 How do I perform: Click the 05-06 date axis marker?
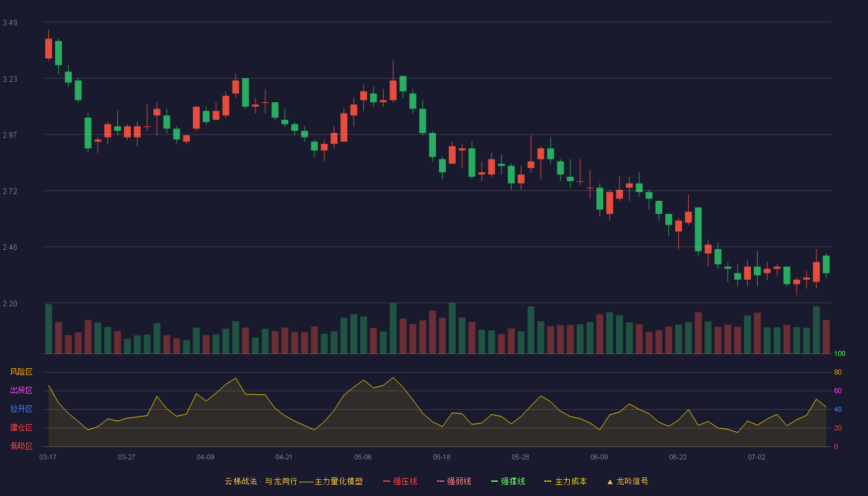point(363,457)
